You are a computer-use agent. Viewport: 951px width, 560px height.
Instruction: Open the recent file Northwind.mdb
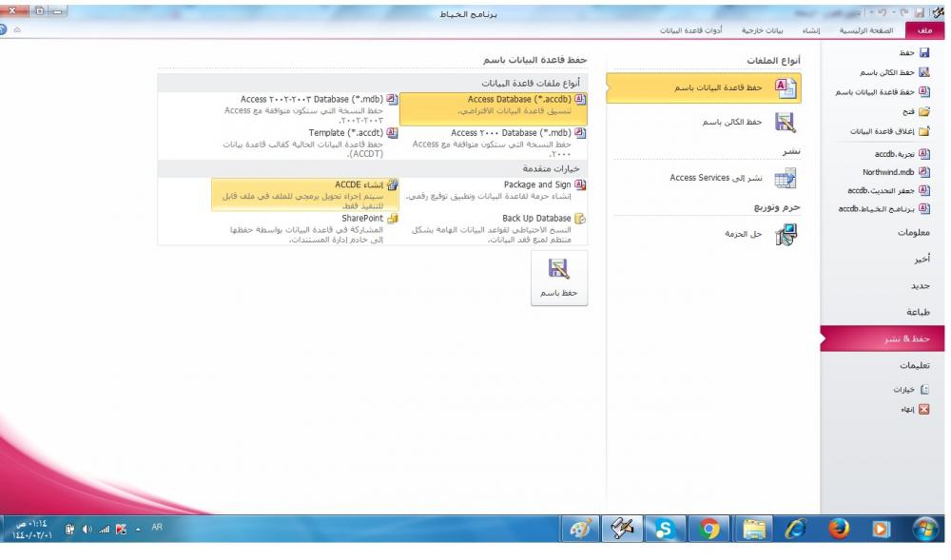tap(896, 173)
